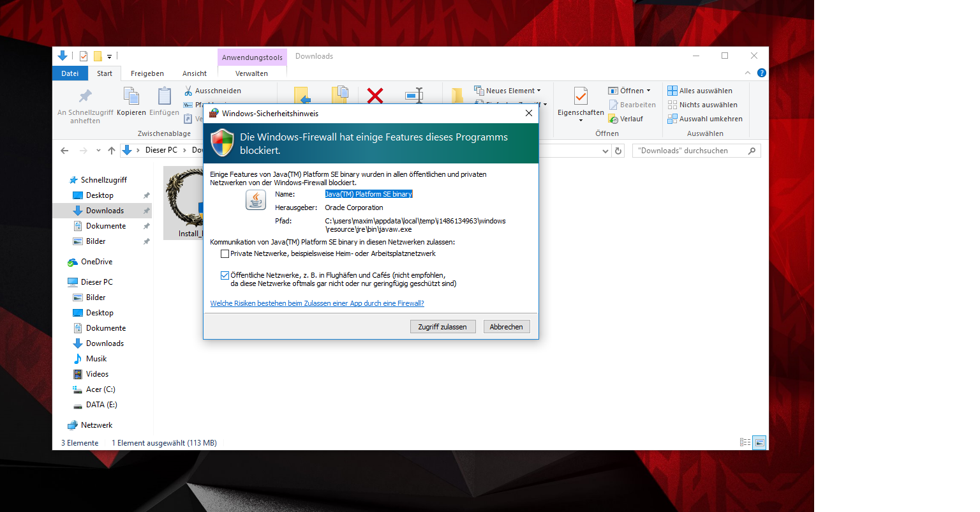Enable Private Netzwerke checkbox
This screenshot has height=512, width=980.
point(225,254)
